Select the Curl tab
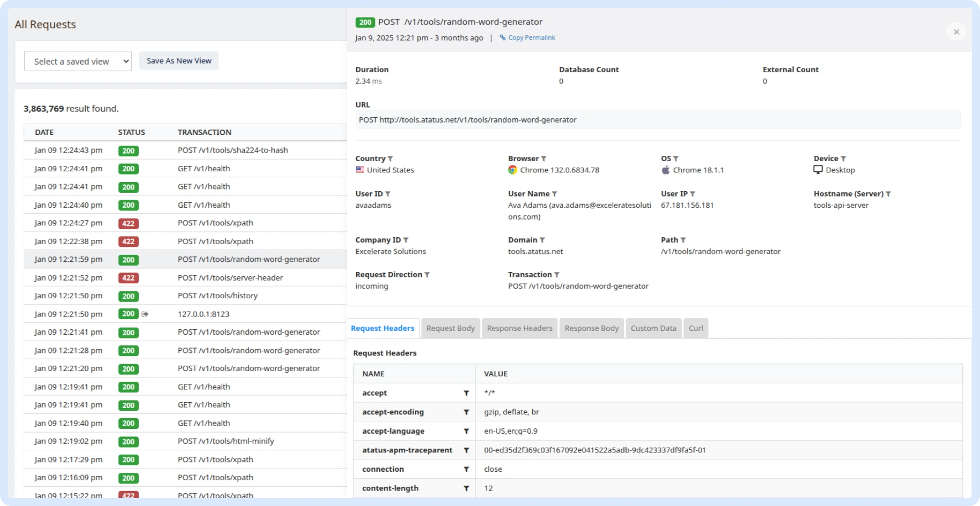The width and height of the screenshot is (980, 506). pyautogui.click(x=696, y=328)
